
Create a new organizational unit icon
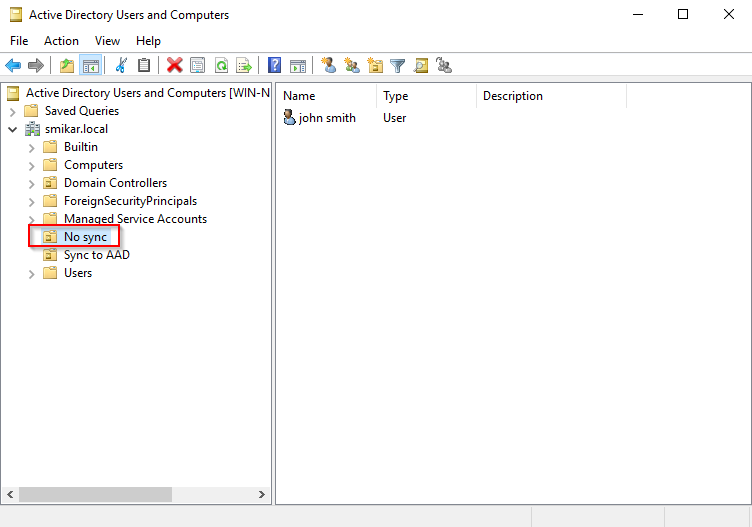[x=375, y=65]
